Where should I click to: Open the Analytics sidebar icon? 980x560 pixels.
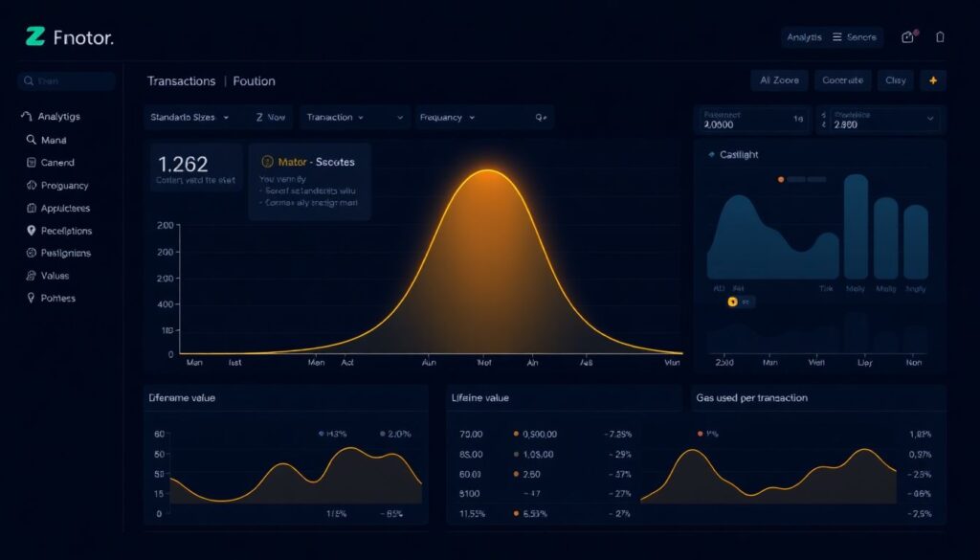point(27,115)
